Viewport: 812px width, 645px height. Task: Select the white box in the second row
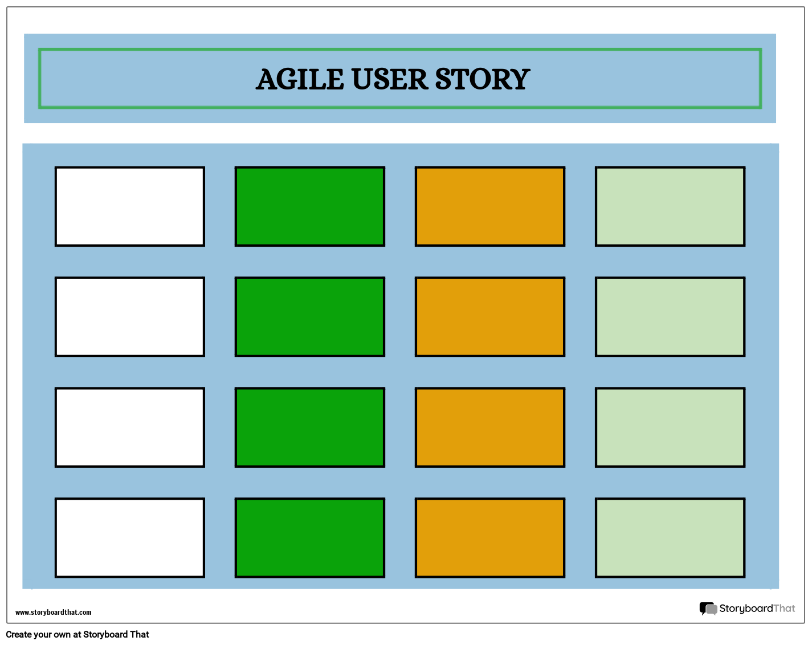coord(130,317)
